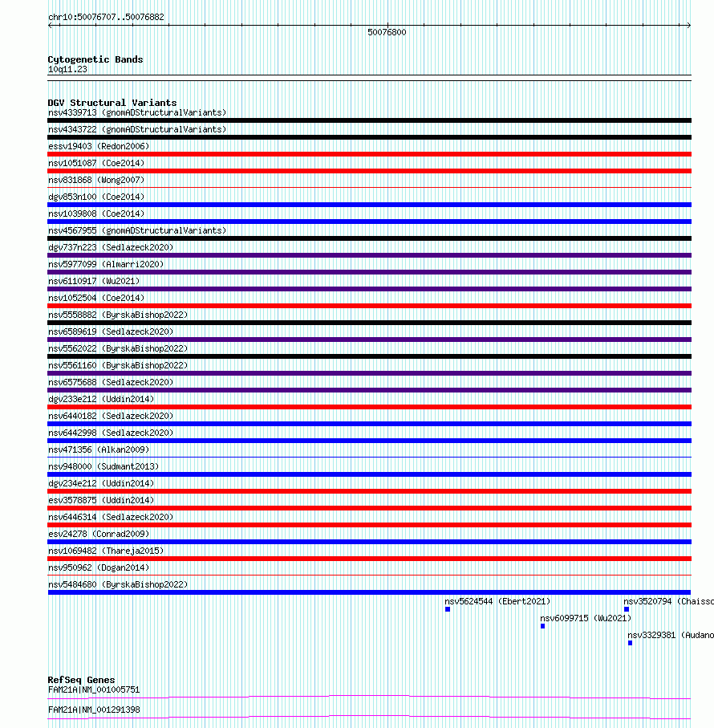
Task: Click the blue nsv3520794 variant marker
Action: [627, 609]
